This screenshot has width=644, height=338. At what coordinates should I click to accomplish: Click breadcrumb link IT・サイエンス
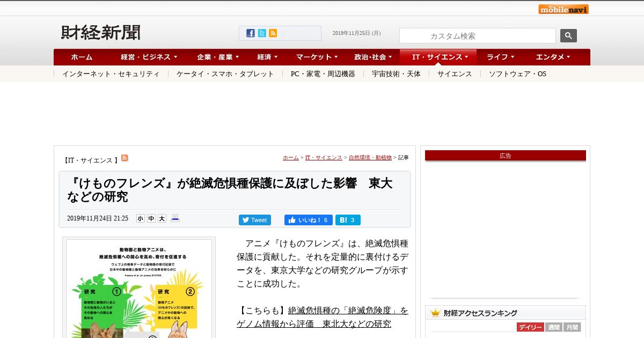(324, 158)
